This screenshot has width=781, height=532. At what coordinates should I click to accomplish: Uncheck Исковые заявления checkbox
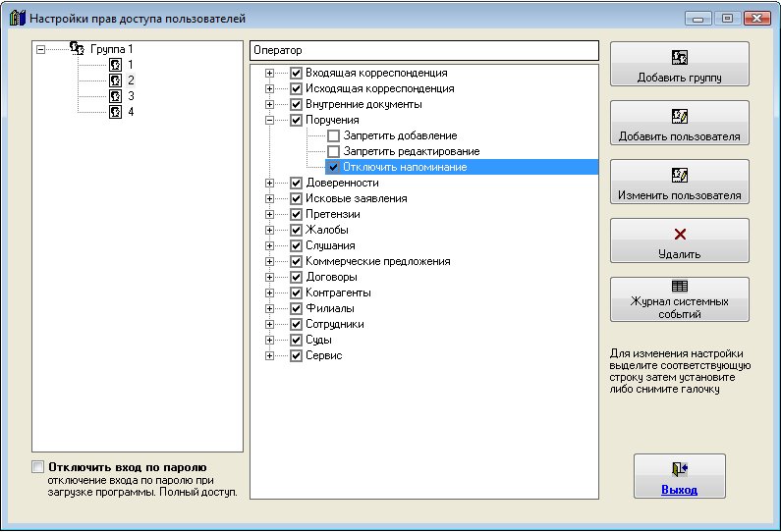(x=297, y=198)
